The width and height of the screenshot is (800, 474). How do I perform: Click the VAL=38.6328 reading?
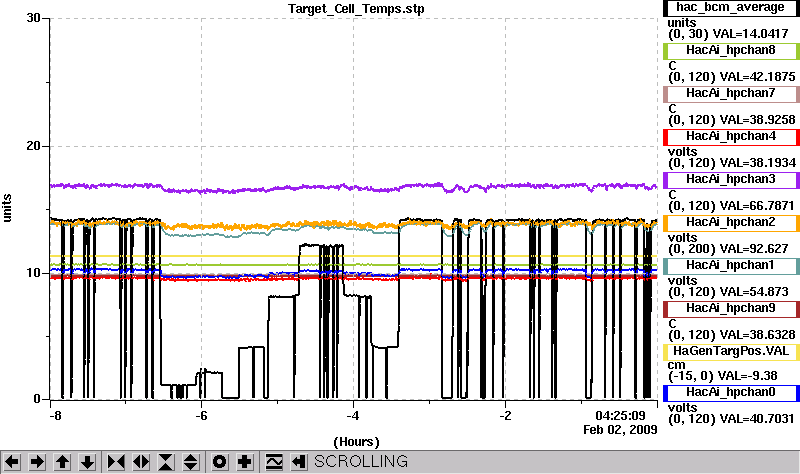coord(757,335)
